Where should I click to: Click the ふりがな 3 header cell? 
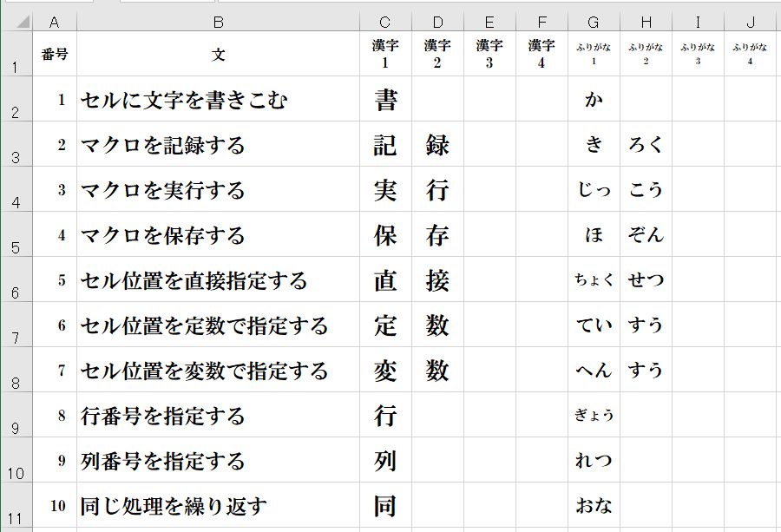coord(698,54)
